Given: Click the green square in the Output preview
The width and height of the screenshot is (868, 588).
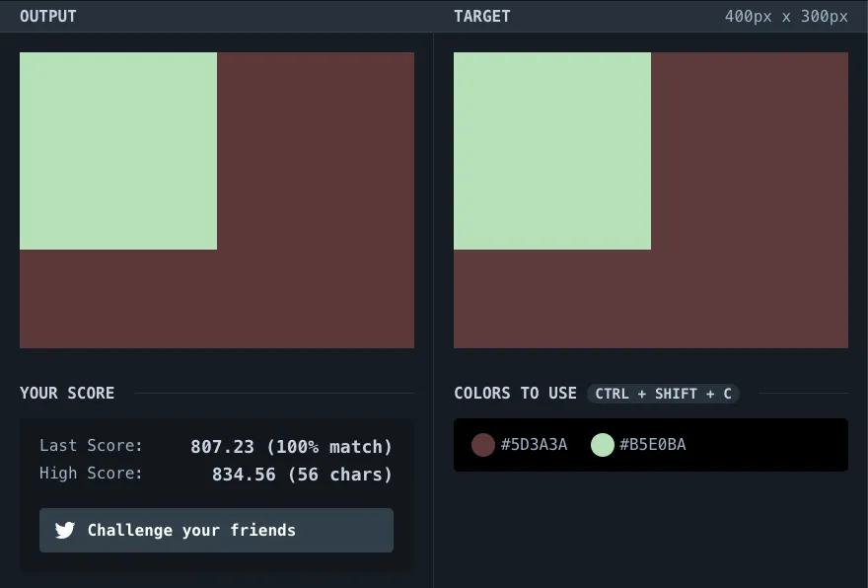Looking at the screenshot, I should [x=118, y=151].
